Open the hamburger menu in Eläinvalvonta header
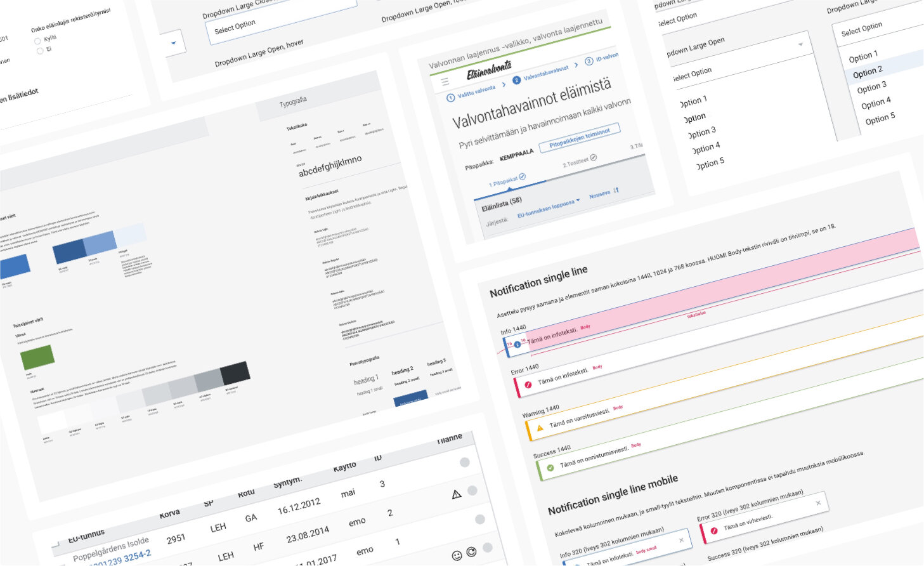924x566 pixels. point(445,82)
